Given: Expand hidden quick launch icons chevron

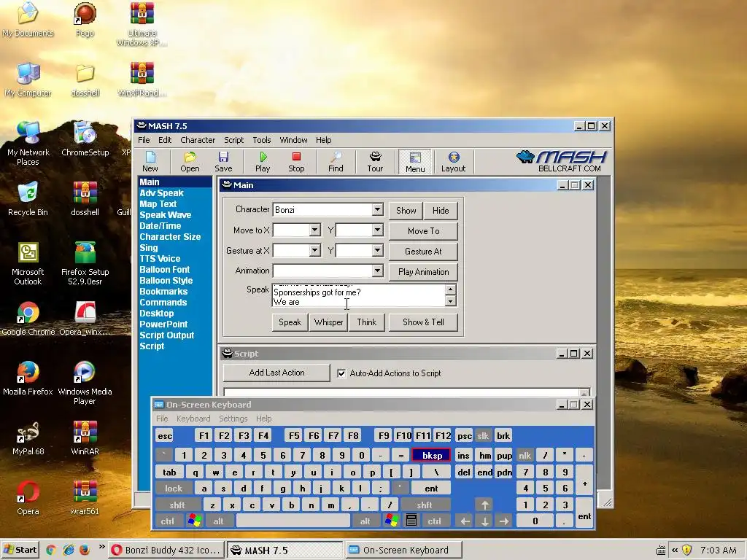Looking at the screenshot, I should pyautogui.click(x=101, y=547).
